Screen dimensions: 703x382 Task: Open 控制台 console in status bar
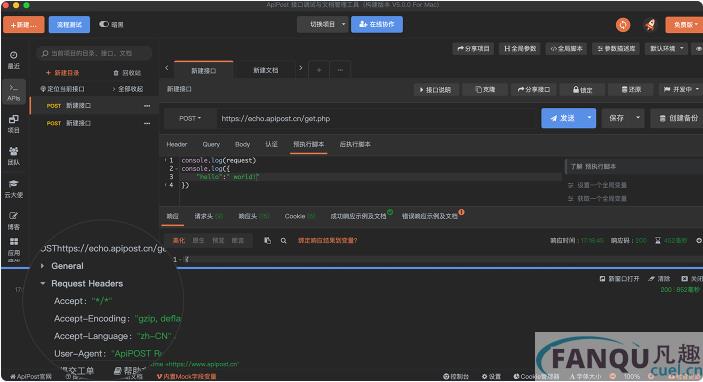pyautogui.click(x=456, y=377)
